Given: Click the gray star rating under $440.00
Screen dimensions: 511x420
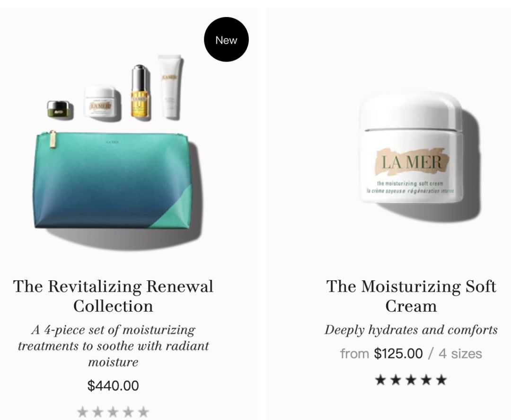Looking at the screenshot, I should pos(113,412).
